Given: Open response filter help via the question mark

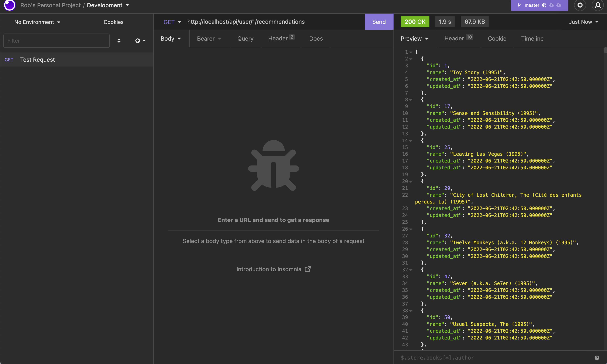Looking at the screenshot, I should [597, 357].
